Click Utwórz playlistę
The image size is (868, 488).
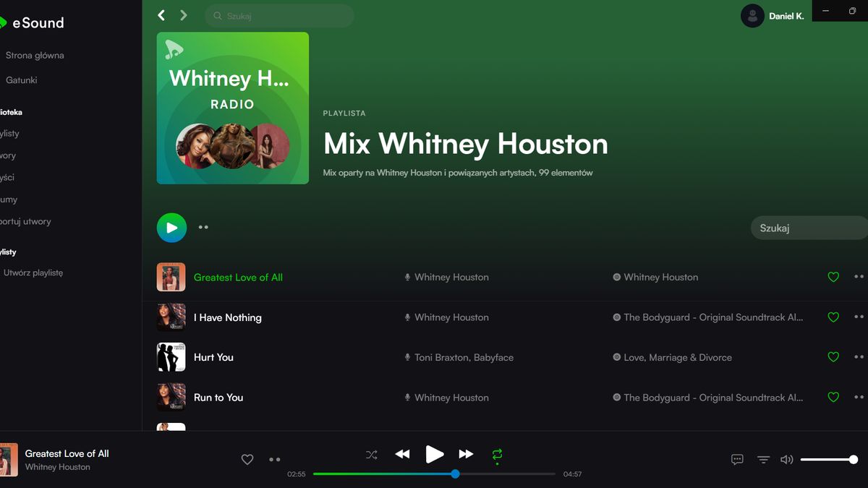(33, 273)
